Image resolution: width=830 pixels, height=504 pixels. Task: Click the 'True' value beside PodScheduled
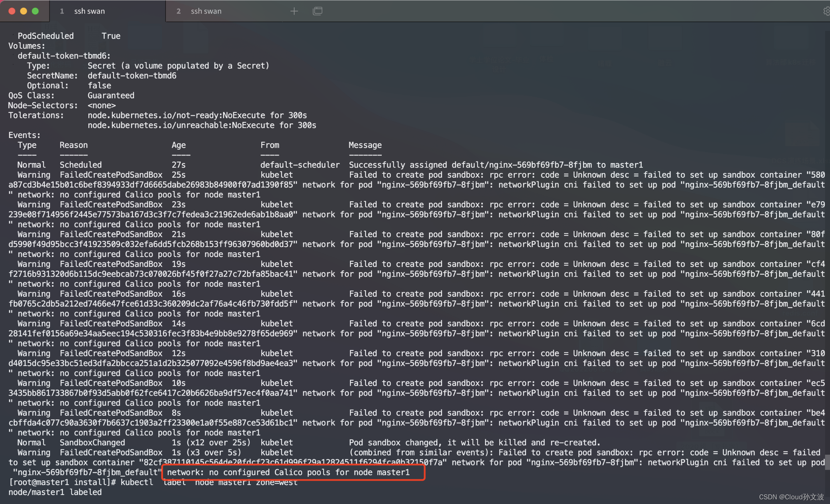tap(111, 36)
